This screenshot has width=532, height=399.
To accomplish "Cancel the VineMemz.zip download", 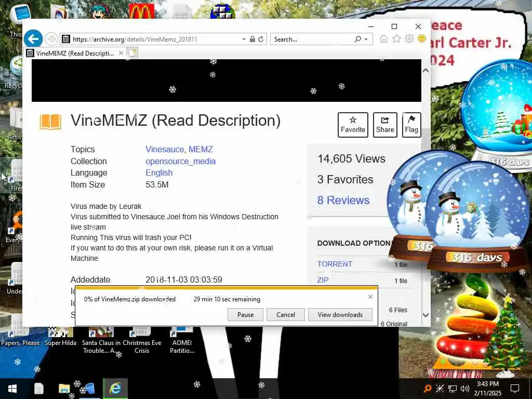I will 286,314.
